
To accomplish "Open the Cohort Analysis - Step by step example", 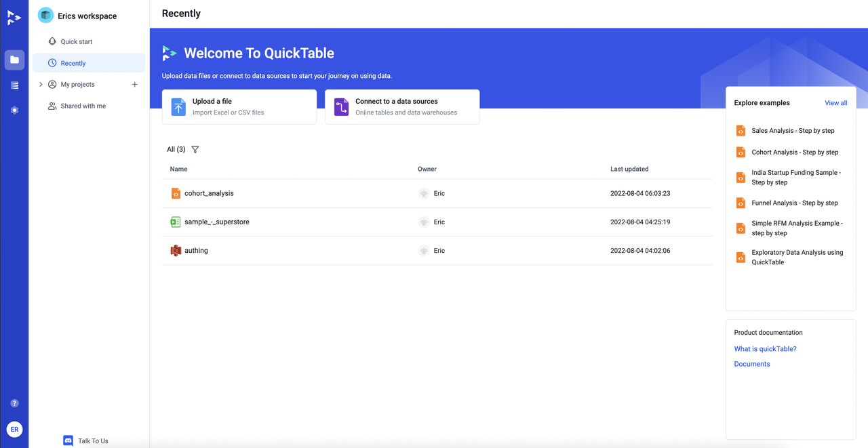I will [x=795, y=152].
